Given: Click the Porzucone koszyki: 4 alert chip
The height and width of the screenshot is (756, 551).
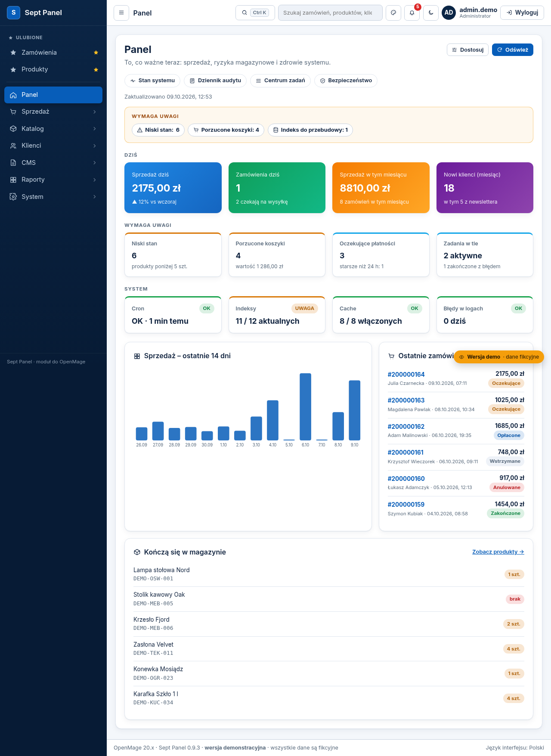Looking at the screenshot, I should tap(226, 130).
